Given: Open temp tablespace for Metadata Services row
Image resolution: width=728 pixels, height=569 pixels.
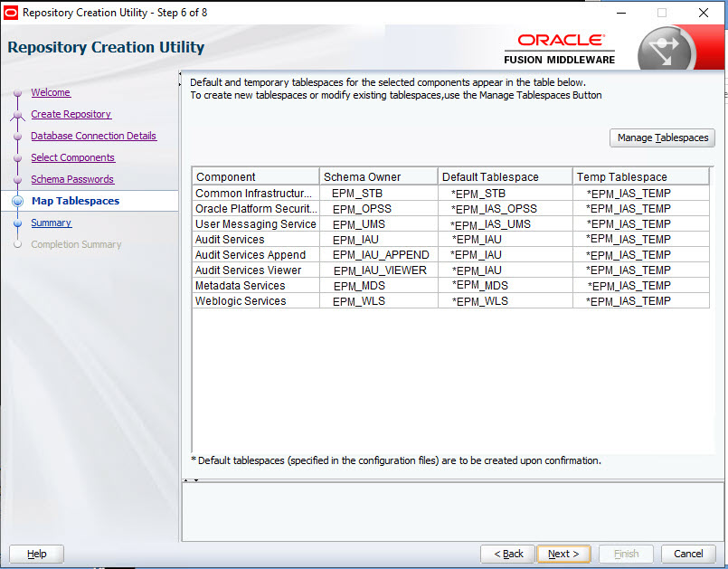Looking at the screenshot, I should (640, 285).
